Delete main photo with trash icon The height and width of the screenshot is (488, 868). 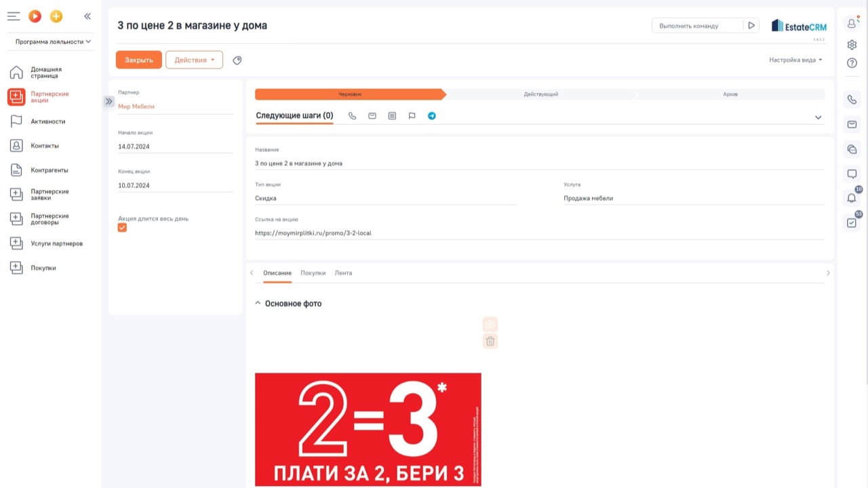490,341
